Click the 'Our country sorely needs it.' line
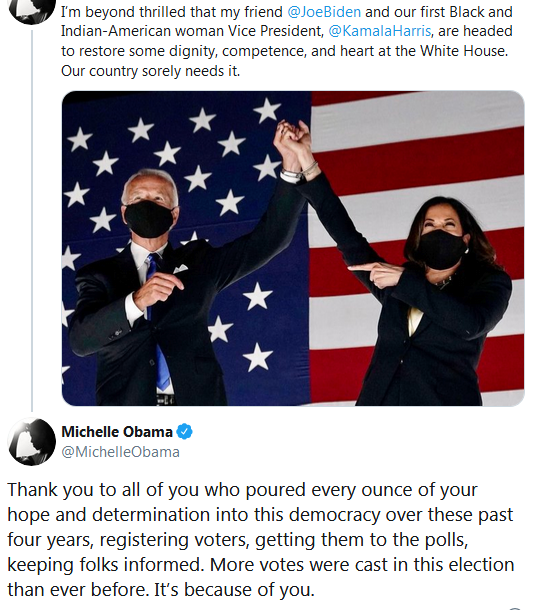Viewport: 540px width, 610px height. pos(151,71)
